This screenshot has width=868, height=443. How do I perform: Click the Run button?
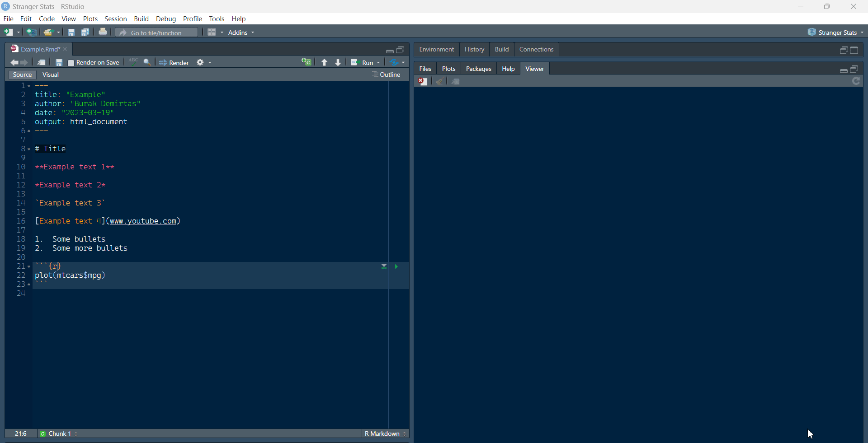click(363, 63)
